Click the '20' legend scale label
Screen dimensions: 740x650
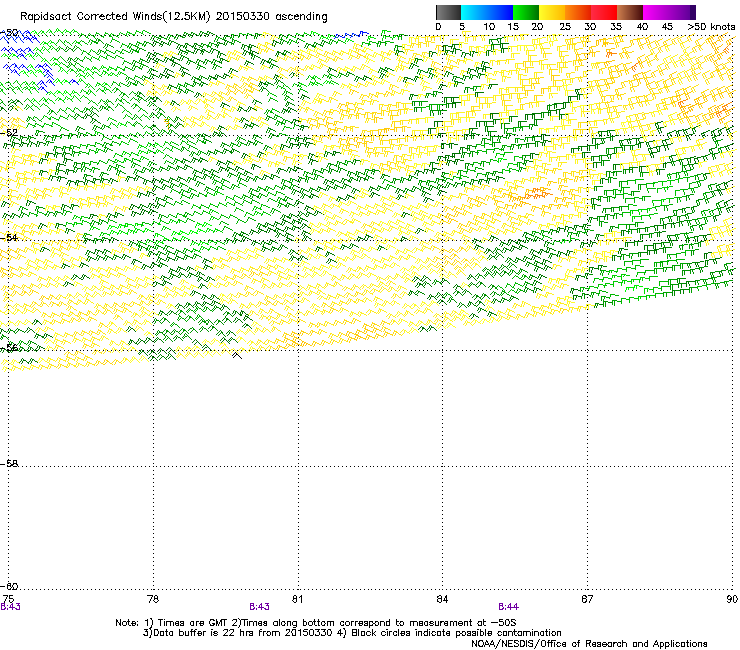point(537,27)
